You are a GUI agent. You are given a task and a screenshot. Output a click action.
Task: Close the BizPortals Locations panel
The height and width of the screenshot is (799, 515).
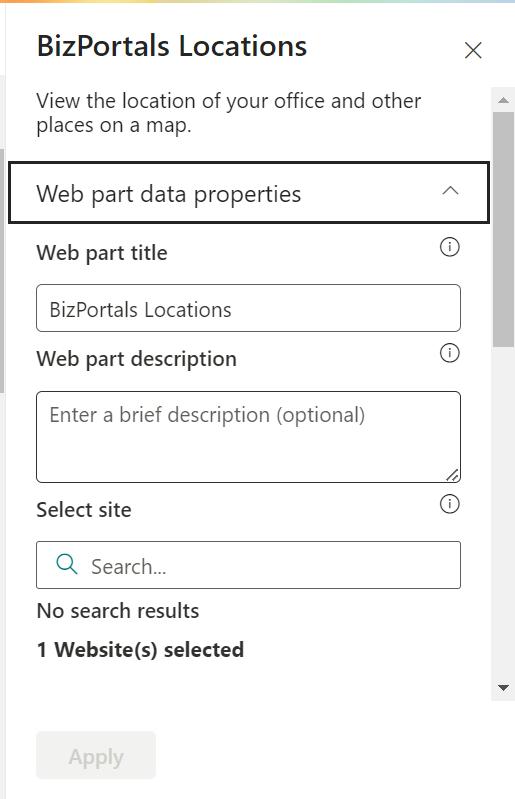point(473,50)
